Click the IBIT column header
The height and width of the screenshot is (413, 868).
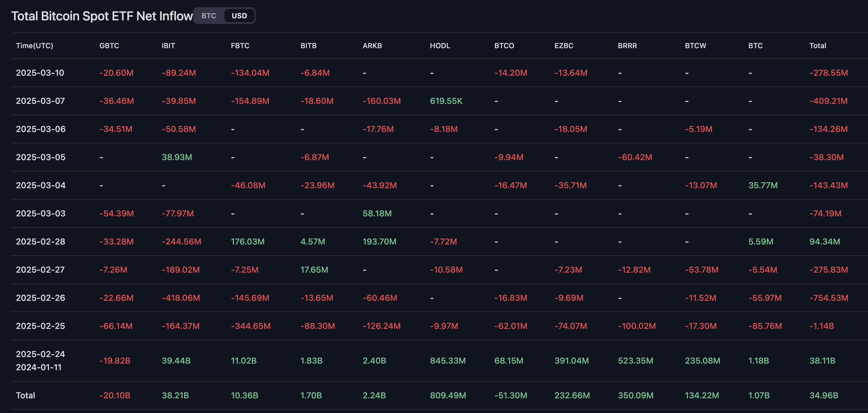[168, 45]
